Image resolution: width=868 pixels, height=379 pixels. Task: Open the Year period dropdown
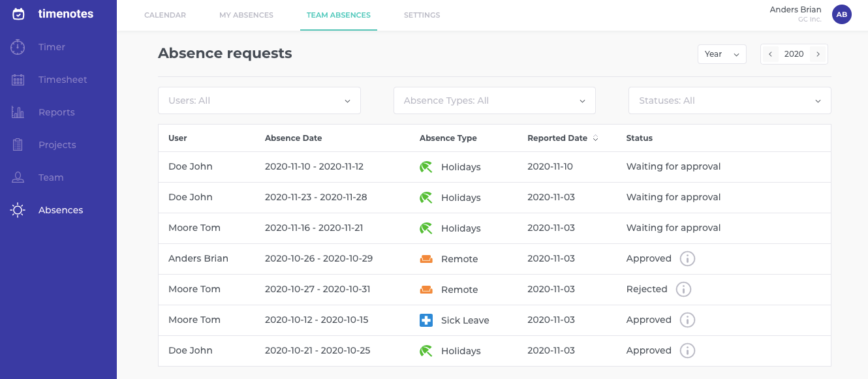[x=722, y=54]
